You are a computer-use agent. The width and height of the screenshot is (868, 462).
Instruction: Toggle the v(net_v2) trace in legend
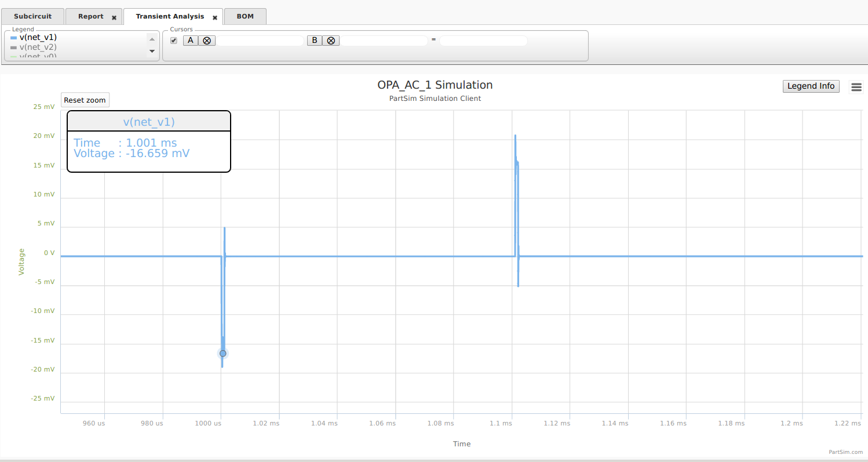point(38,47)
